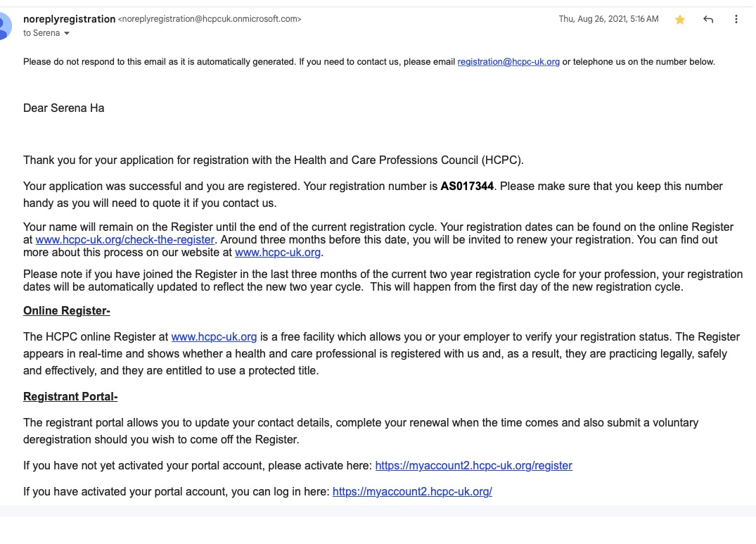Click the bold registration number AS017344

(467, 186)
